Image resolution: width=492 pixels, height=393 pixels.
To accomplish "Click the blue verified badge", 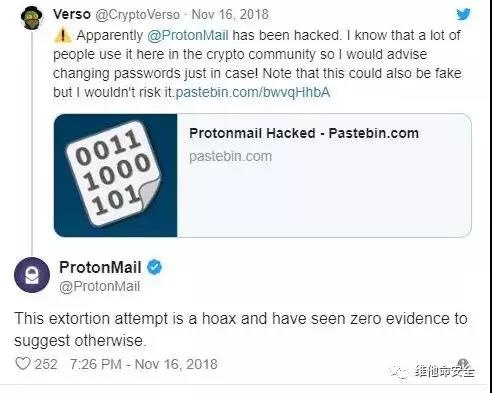I will click(x=154, y=267).
